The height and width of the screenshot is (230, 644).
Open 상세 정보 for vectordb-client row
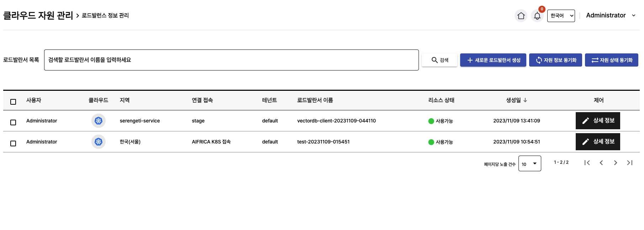tap(598, 121)
